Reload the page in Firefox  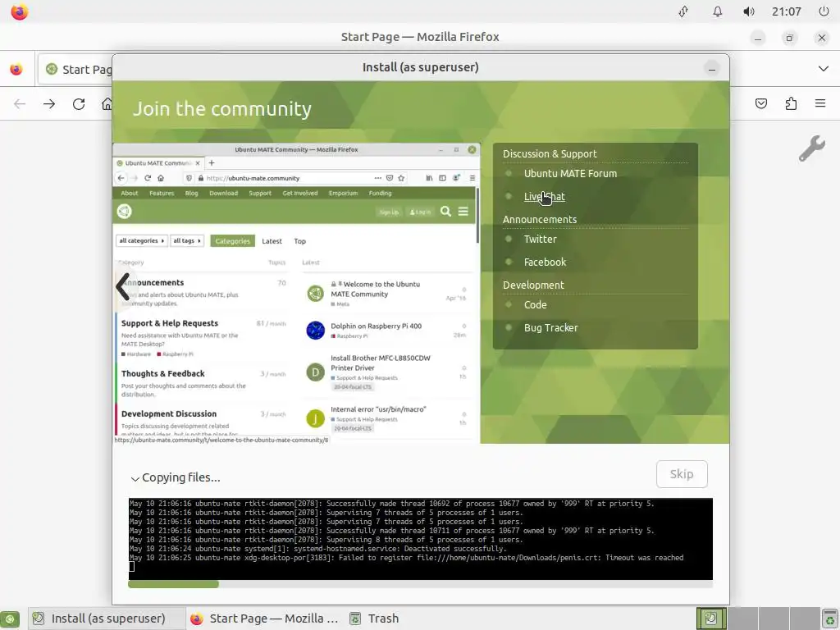click(x=79, y=103)
